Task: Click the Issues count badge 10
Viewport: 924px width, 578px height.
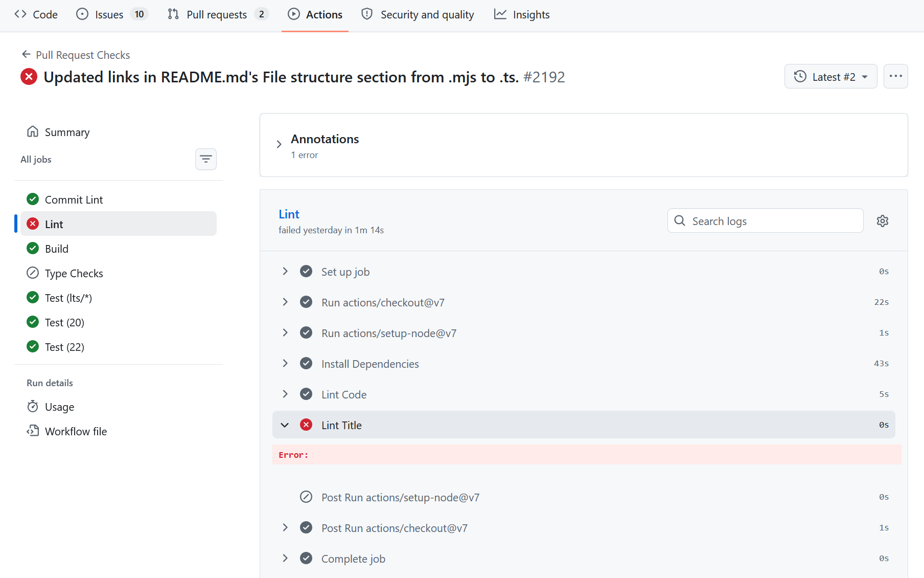Action: pyautogui.click(x=139, y=14)
